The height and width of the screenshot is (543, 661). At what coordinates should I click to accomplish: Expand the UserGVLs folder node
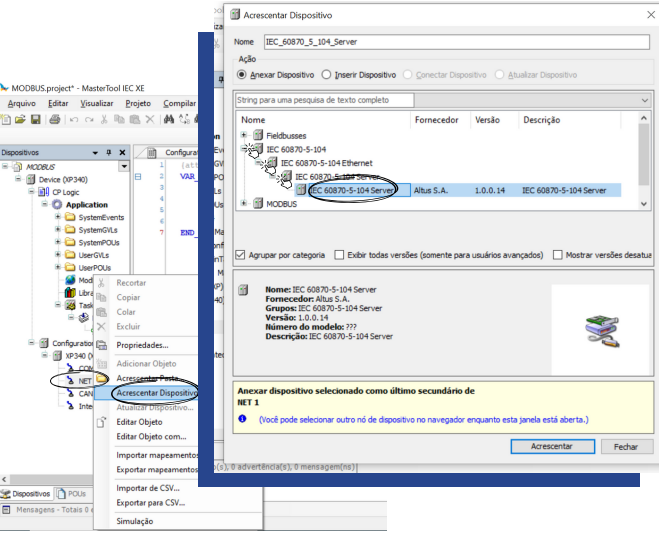pyautogui.click(x=56, y=255)
